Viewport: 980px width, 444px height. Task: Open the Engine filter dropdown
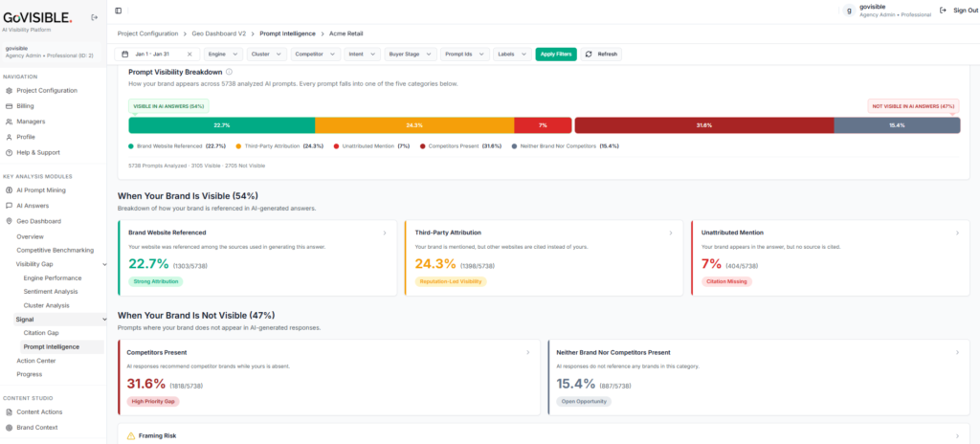[x=223, y=55]
